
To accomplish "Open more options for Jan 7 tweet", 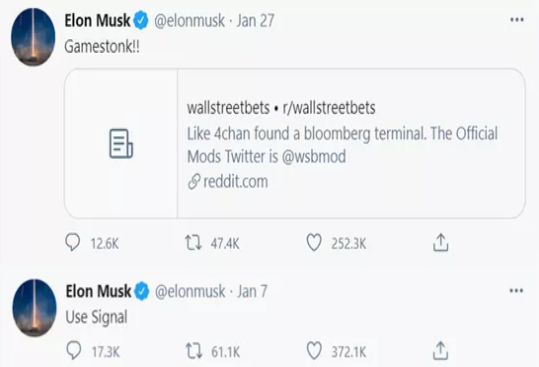I will 516,291.
